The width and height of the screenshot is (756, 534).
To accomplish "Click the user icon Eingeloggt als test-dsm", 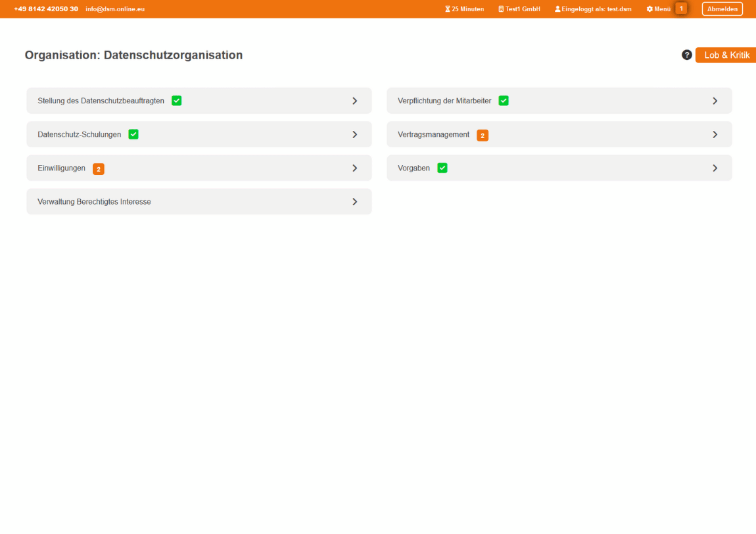I will coord(557,9).
